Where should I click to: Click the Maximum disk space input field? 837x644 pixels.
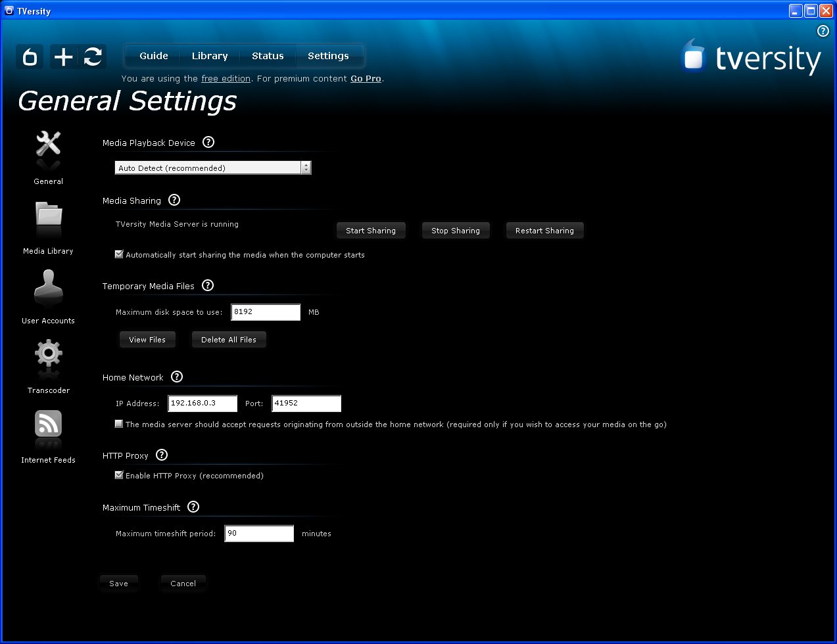point(266,312)
